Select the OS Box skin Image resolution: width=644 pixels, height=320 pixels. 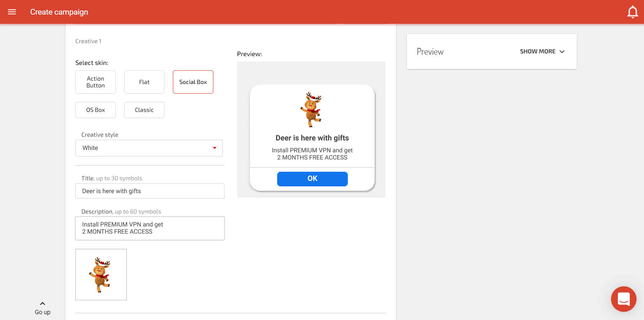click(95, 110)
